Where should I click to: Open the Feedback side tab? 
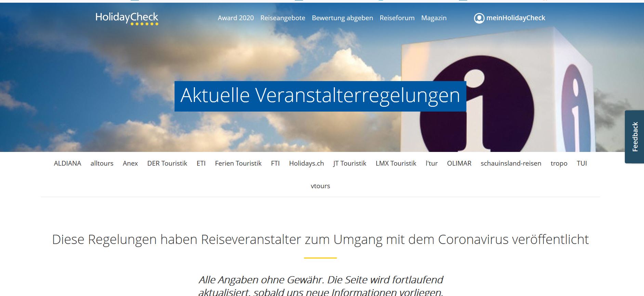[635, 137]
